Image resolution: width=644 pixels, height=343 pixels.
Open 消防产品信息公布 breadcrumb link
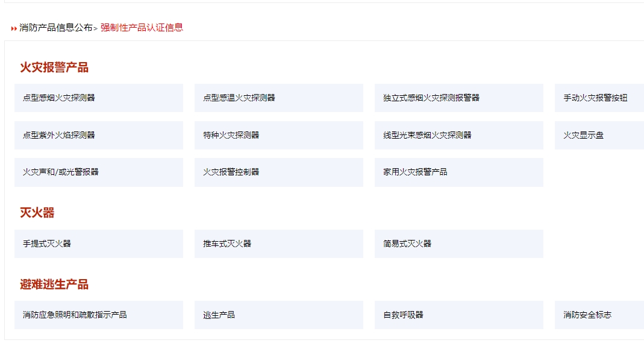(56, 28)
